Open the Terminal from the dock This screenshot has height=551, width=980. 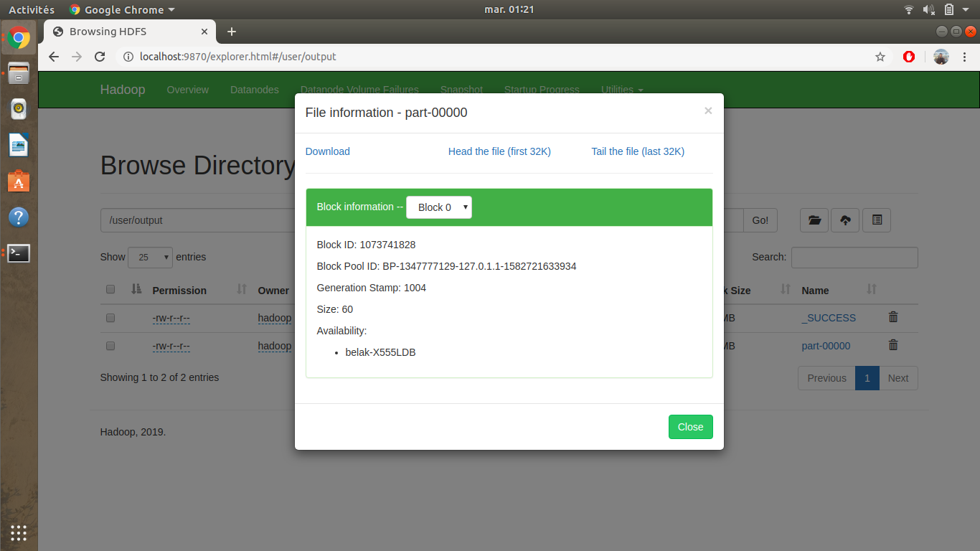[x=19, y=253]
